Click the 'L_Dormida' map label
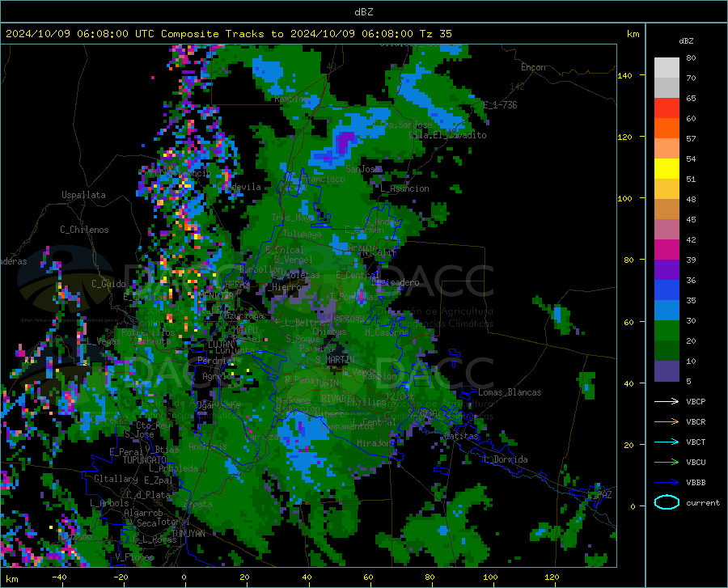This screenshot has height=588, width=728. click(505, 459)
